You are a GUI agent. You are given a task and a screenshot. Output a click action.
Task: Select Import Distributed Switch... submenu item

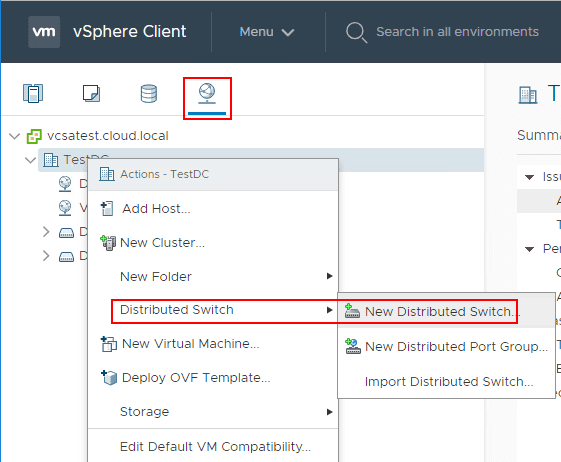[446, 381]
